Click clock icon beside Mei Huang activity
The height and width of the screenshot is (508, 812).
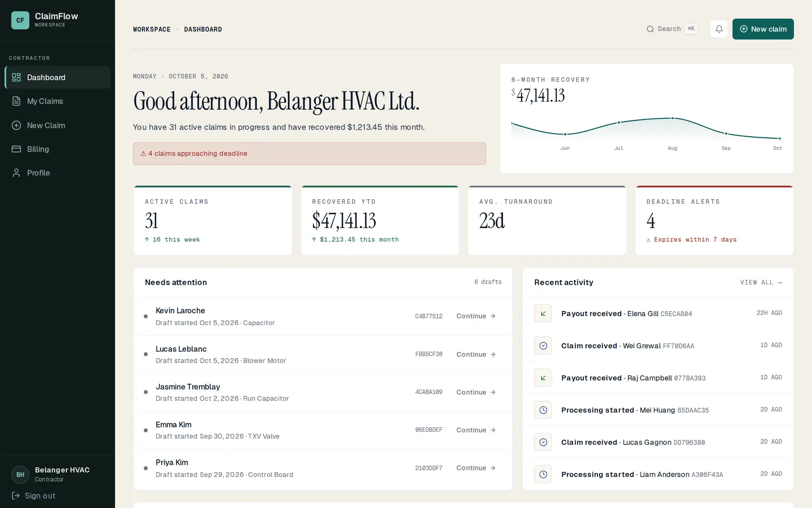(543, 410)
